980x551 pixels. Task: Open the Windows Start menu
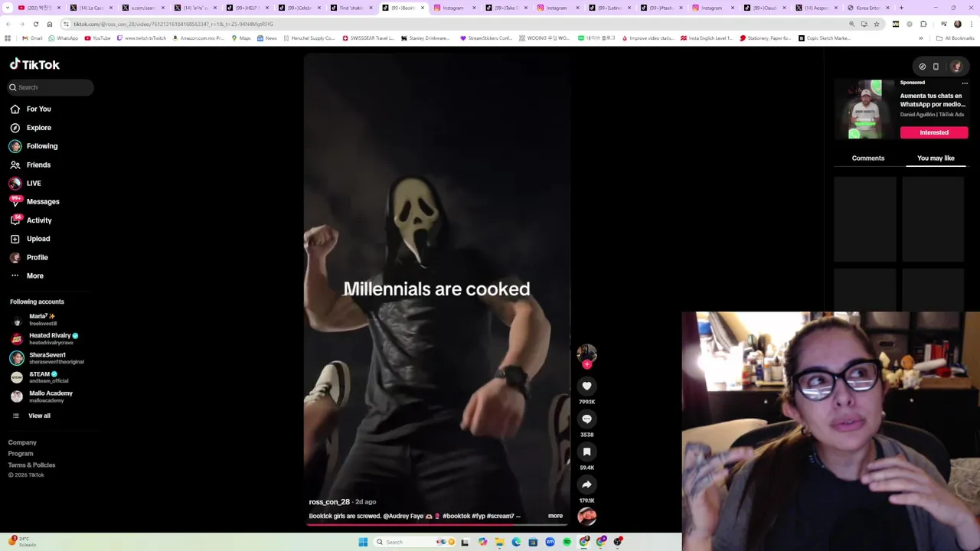tap(363, 542)
